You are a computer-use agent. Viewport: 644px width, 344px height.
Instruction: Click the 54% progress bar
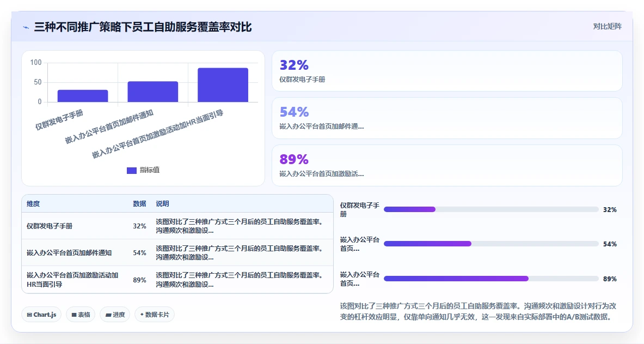click(x=491, y=244)
